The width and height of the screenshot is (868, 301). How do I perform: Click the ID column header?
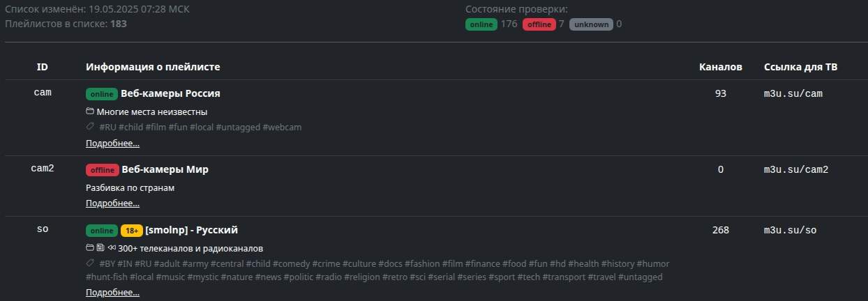tap(43, 67)
